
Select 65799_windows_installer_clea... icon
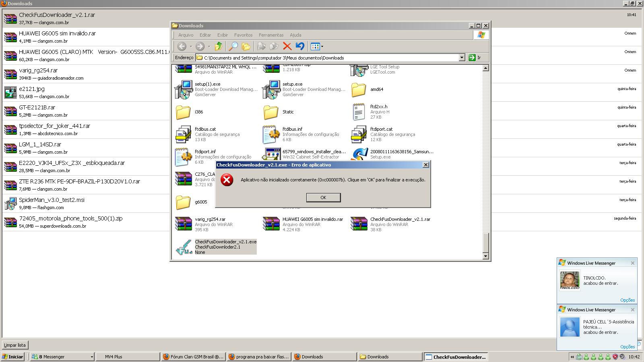271,154
